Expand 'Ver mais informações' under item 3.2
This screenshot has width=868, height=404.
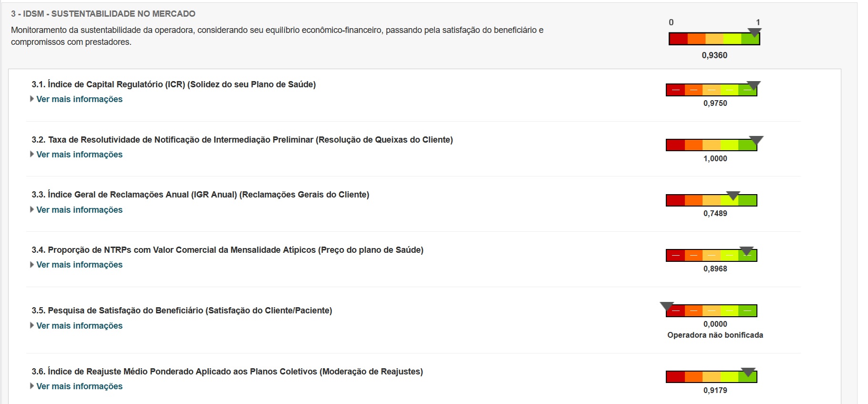pos(80,155)
